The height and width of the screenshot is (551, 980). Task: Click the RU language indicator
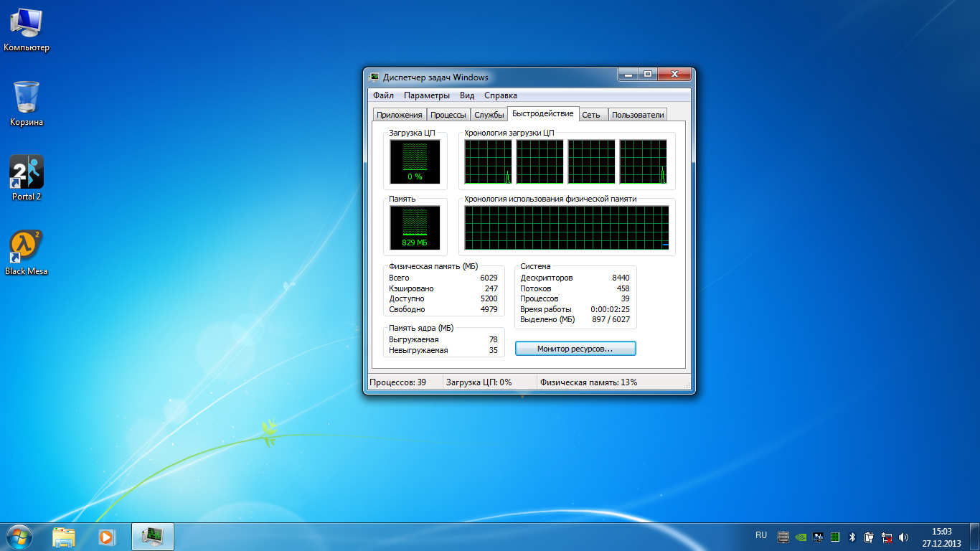pos(761,535)
